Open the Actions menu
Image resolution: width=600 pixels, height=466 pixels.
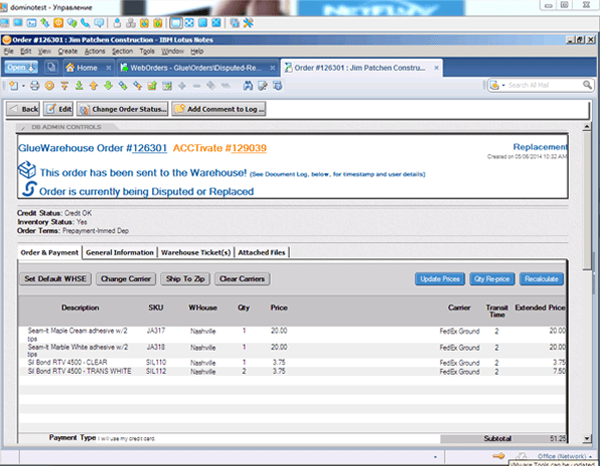(x=95, y=51)
